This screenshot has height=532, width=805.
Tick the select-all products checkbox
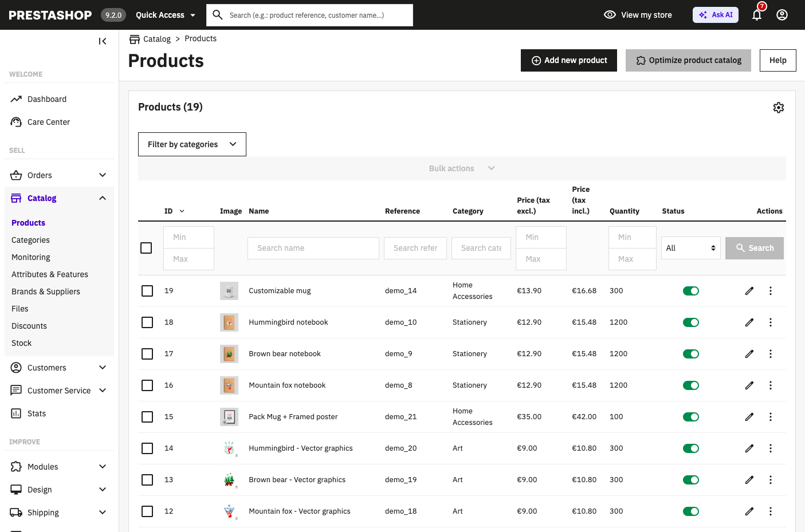coord(146,248)
